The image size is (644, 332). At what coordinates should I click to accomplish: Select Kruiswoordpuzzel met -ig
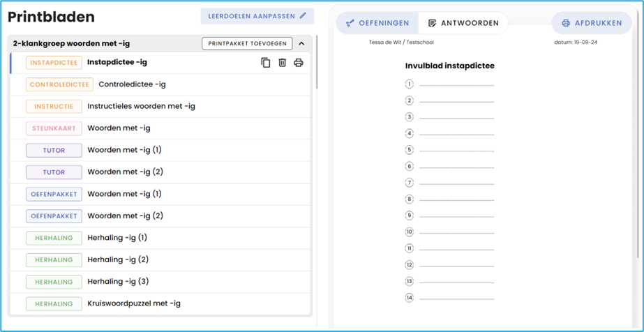pos(133,303)
